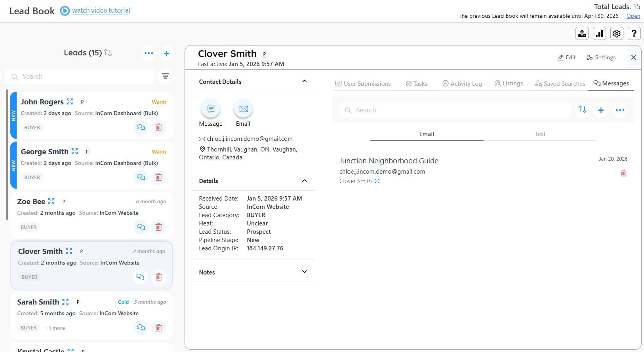The height and width of the screenshot is (352, 644).
Task: Click the Email contact icon for Clover Smith
Action: [x=243, y=109]
